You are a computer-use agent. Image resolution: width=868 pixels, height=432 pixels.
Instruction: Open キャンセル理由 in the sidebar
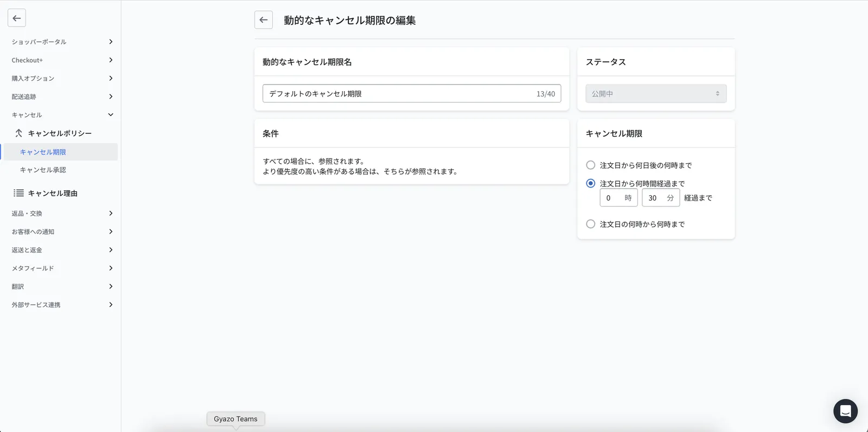(53, 194)
